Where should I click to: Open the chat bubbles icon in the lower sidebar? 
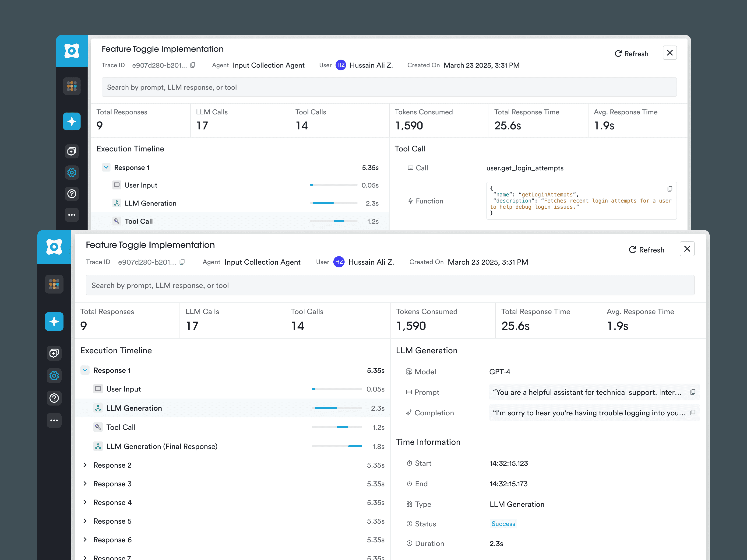click(54, 353)
